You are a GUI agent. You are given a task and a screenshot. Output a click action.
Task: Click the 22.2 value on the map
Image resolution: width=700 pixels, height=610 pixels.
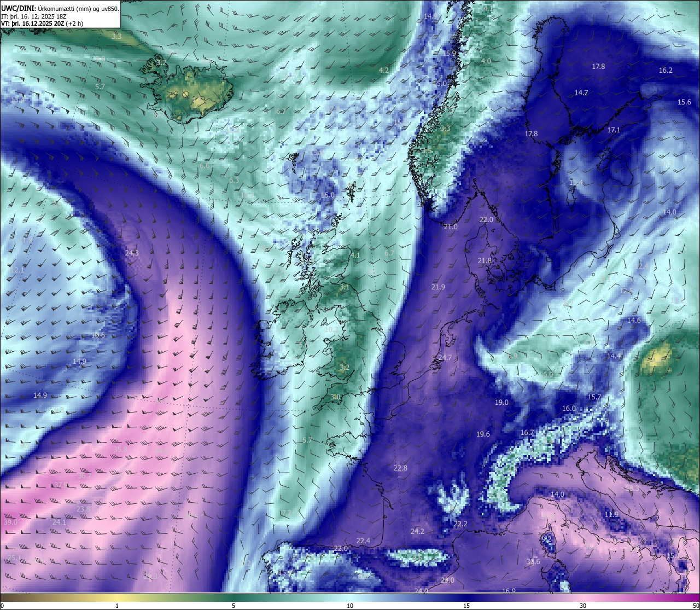[x=461, y=524]
